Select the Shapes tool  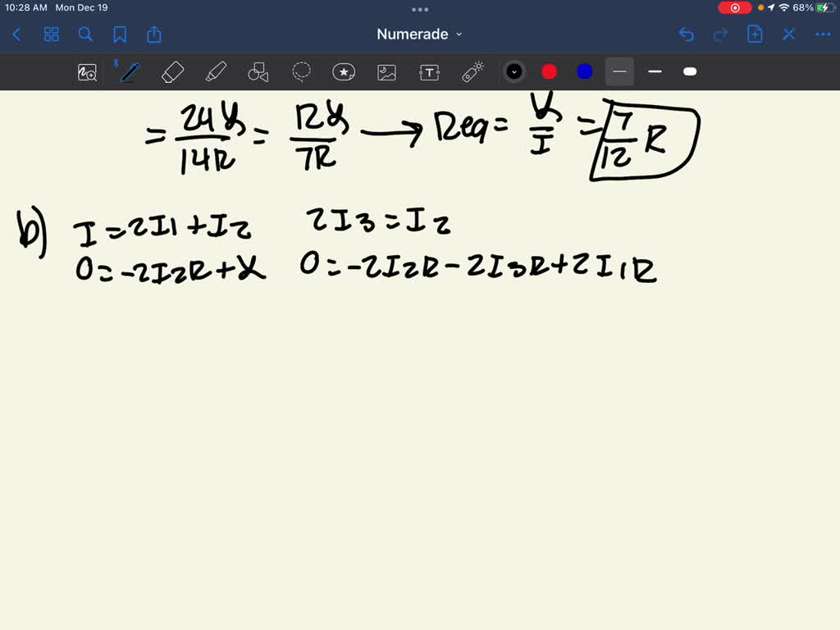(258, 72)
